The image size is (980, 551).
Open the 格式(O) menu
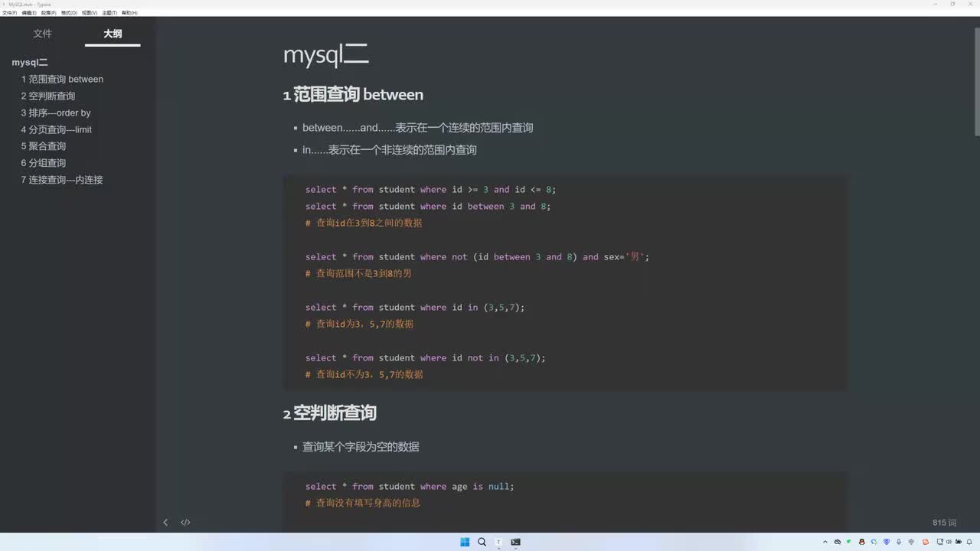click(69, 13)
